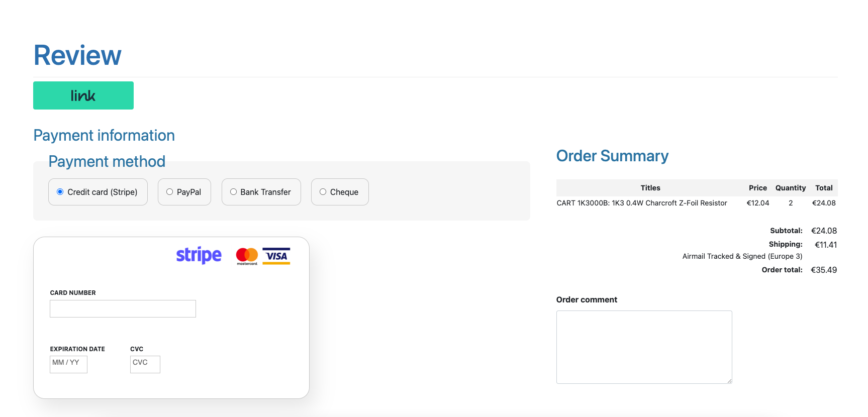Viewport: 868px width, 417px height.
Task: Click the Titles column header
Action: point(650,188)
